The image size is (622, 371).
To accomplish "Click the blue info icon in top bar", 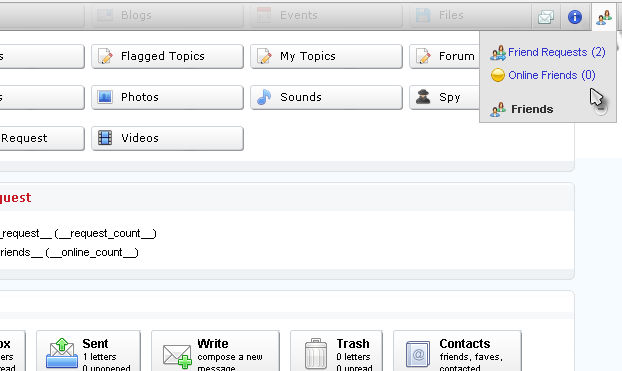I will pos(575,17).
